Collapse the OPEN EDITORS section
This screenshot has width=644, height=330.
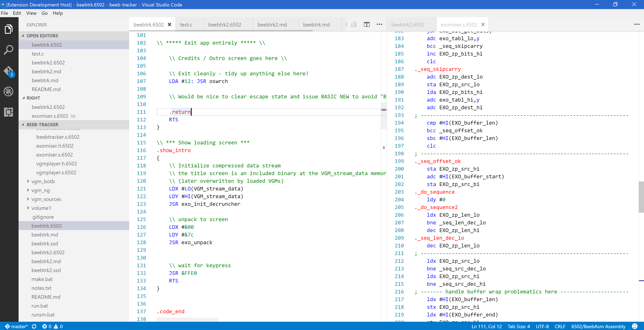click(x=74, y=36)
